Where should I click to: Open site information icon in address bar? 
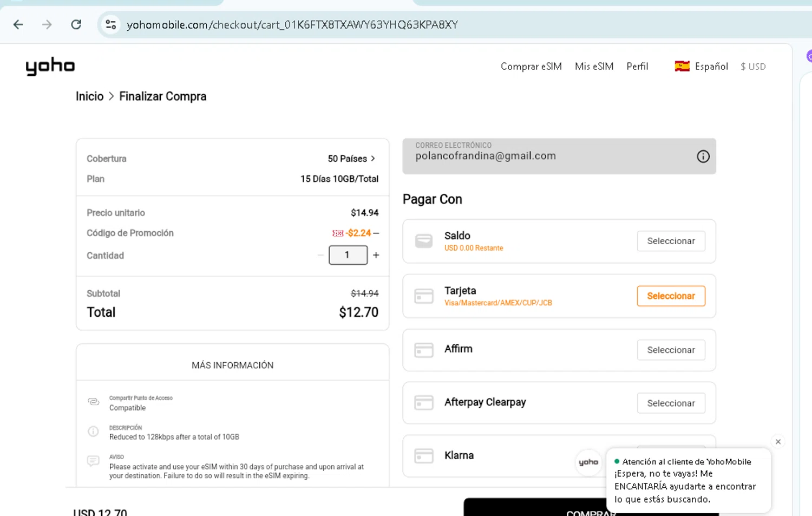coord(111,24)
